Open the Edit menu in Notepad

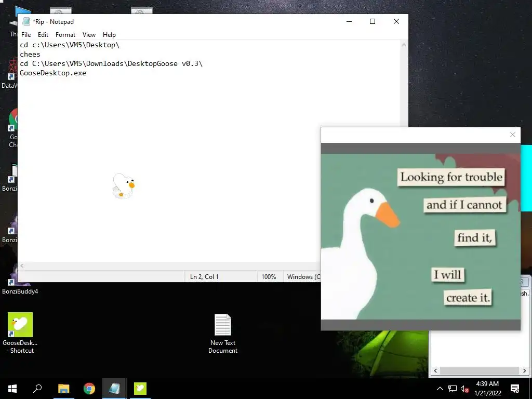[x=43, y=35]
